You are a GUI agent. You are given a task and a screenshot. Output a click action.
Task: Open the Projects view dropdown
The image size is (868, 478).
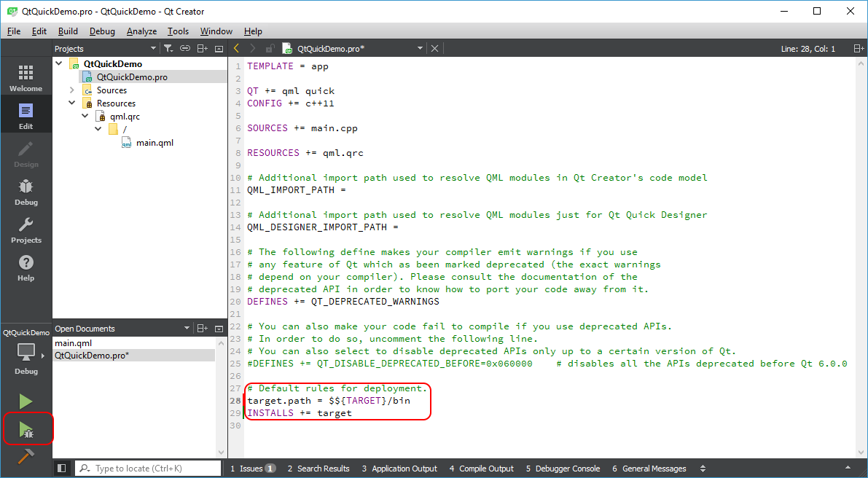pyautogui.click(x=153, y=49)
